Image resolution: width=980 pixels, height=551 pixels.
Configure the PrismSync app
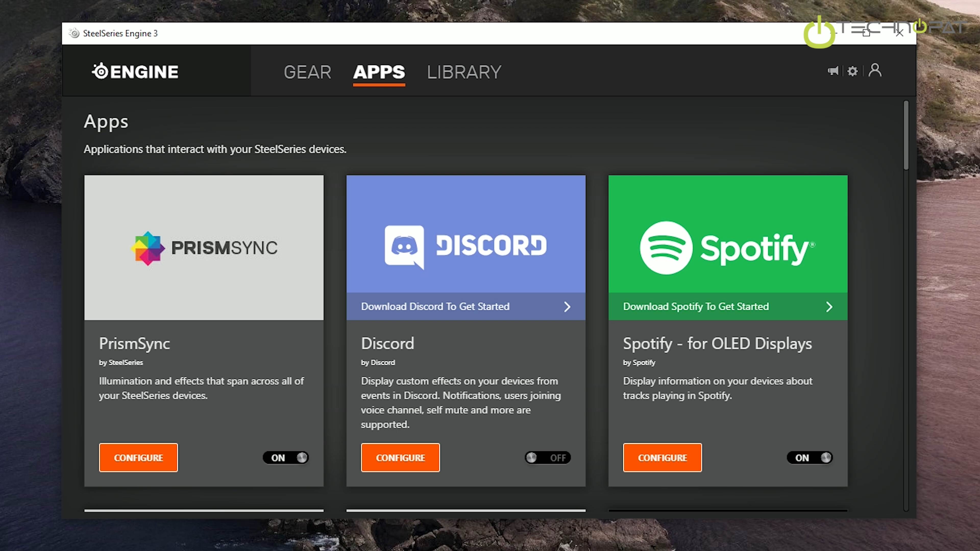point(138,457)
